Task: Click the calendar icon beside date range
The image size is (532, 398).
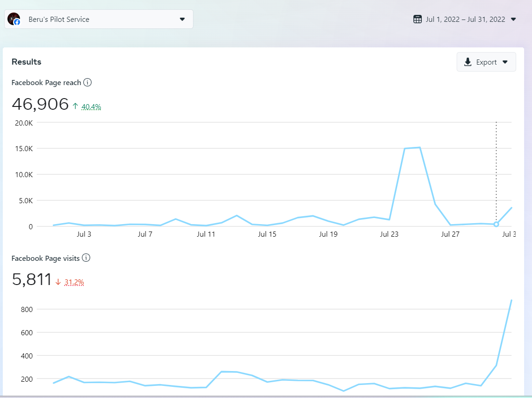Action: [418, 19]
